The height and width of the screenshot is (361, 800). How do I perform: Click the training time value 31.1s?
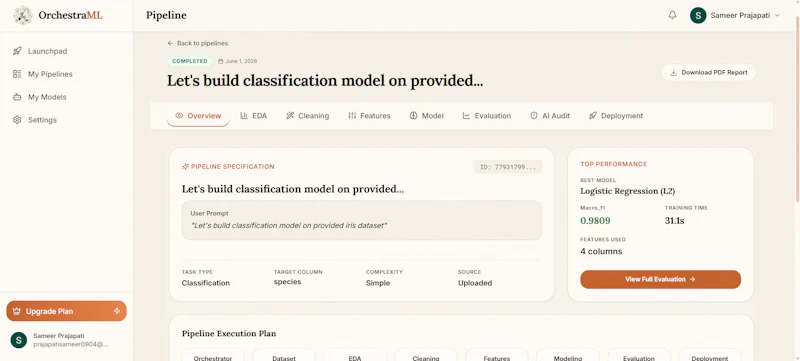click(x=674, y=221)
